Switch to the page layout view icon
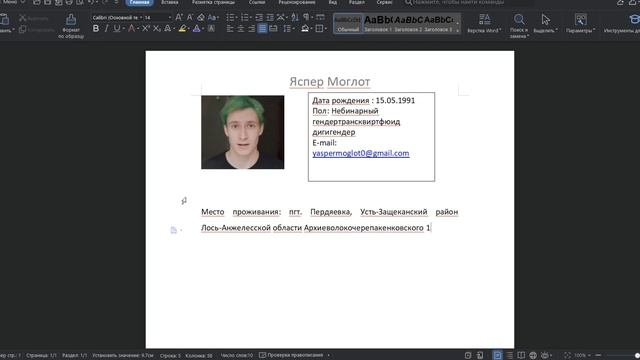Image resolution: width=640 pixels, height=360 pixels. coord(497,355)
